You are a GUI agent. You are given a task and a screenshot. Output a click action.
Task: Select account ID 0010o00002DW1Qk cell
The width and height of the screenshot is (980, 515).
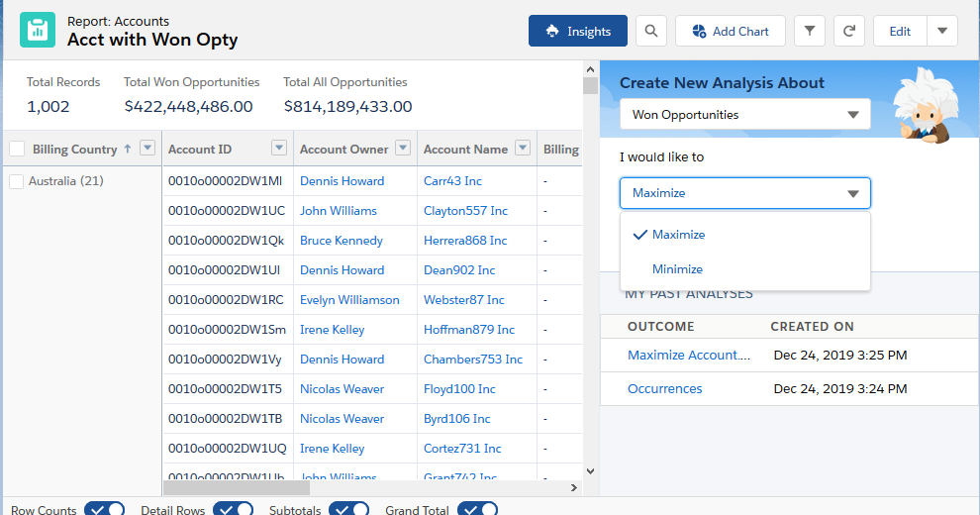tap(228, 241)
